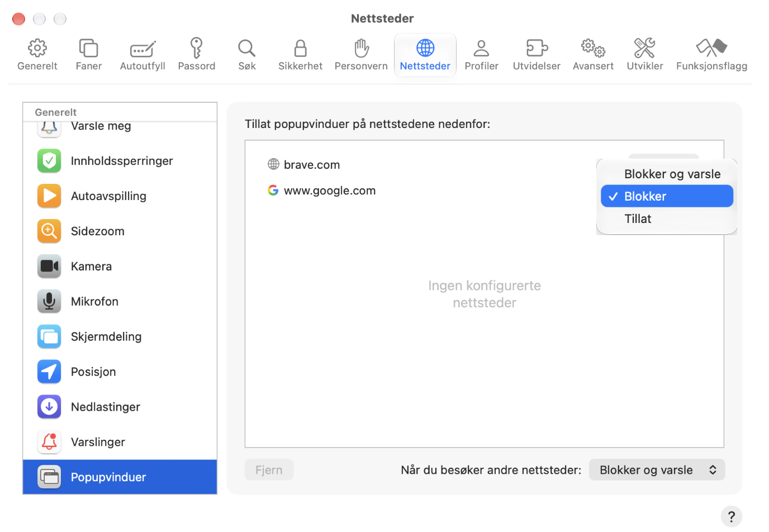Switch to Personvern settings
The height and width of the screenshot is (532, 769).
(x=361, y=55)
